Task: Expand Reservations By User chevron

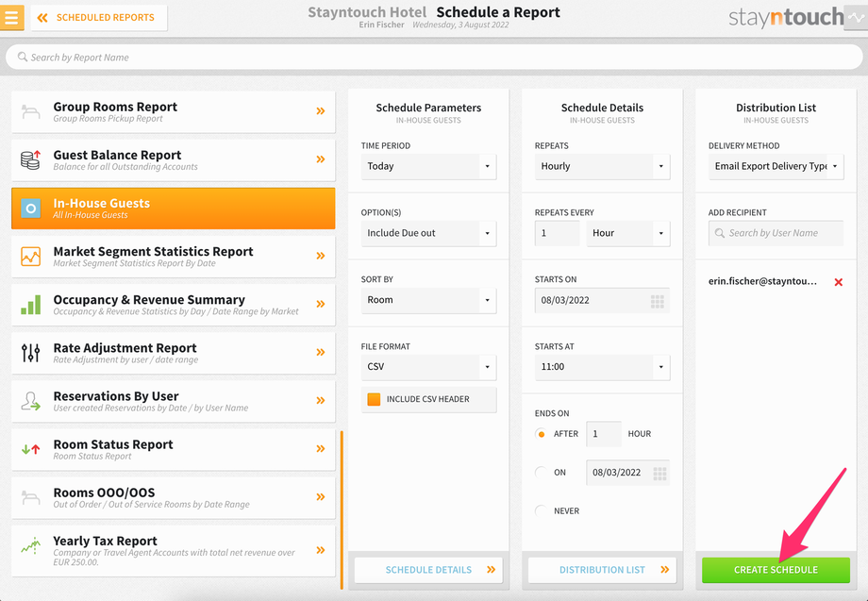Action: (321, 400)
